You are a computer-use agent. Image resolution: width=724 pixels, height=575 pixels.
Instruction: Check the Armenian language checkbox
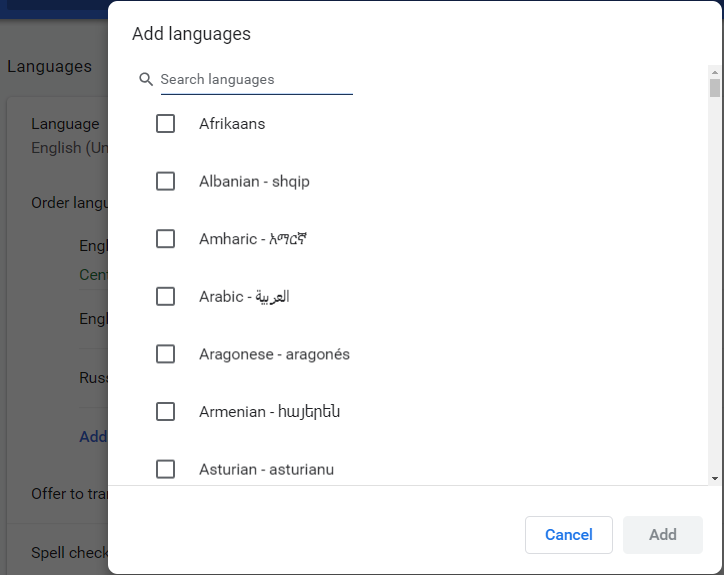click(x=165, y=412)
